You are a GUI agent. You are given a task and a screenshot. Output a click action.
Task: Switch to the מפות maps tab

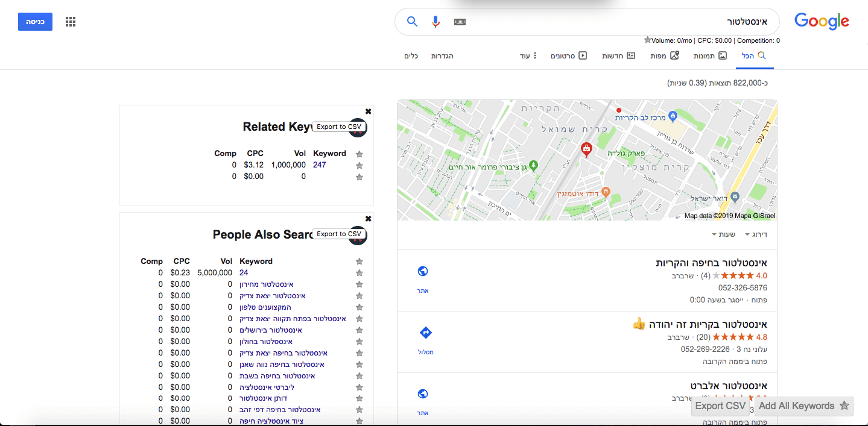point(665,56)
